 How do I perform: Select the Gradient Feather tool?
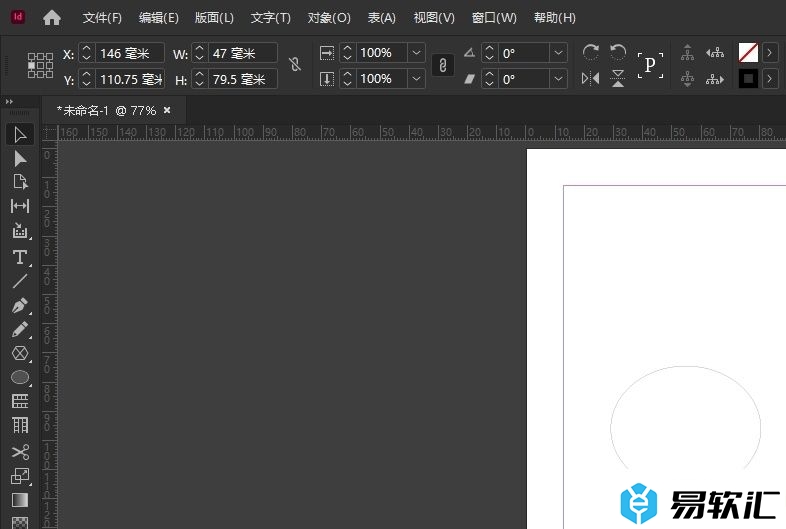[20, 522]
